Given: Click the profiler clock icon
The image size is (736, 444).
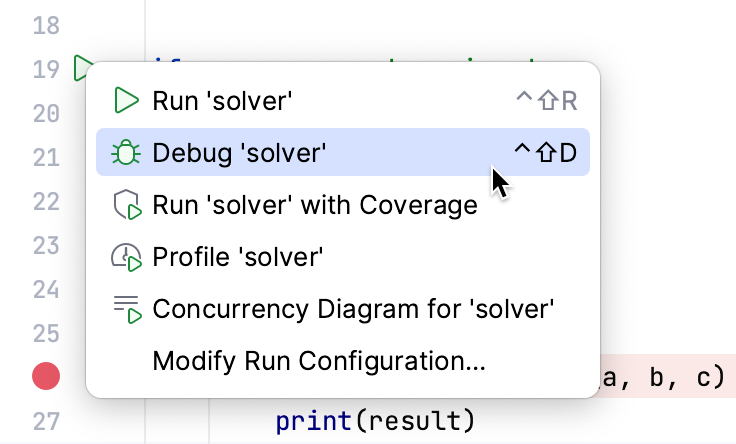Looking at the screenshot, I should pyautogui.click(x=126, y=258).
